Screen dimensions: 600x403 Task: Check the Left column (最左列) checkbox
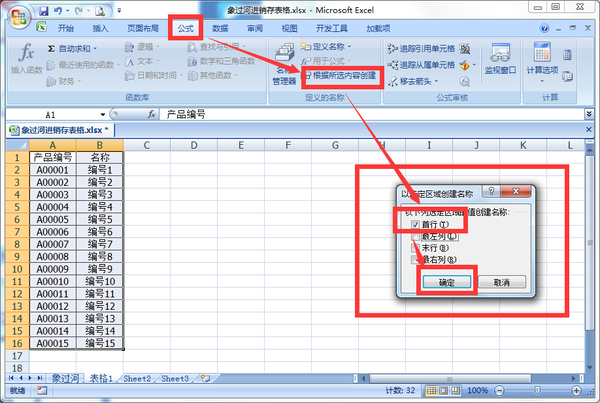(414, 237)
